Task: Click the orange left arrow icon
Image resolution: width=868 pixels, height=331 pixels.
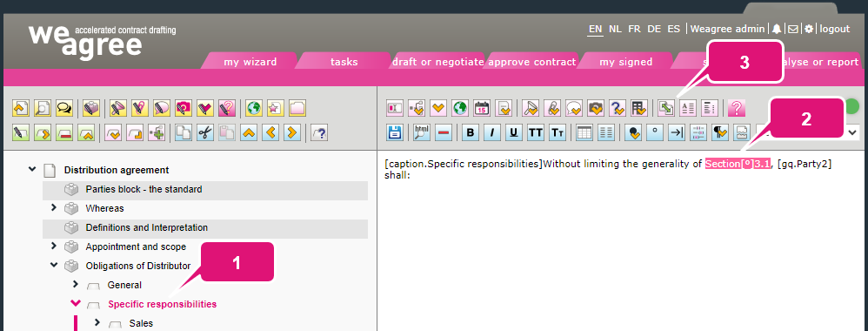Action: click(270, 132)
